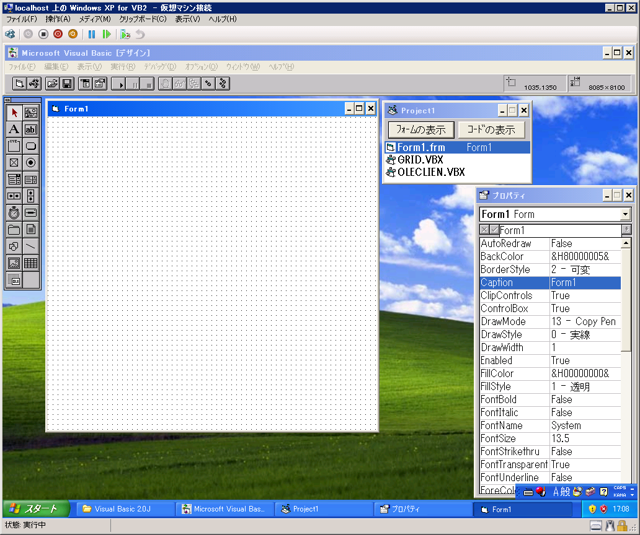
Task: Select the Grid control tool
Action: 31,263
